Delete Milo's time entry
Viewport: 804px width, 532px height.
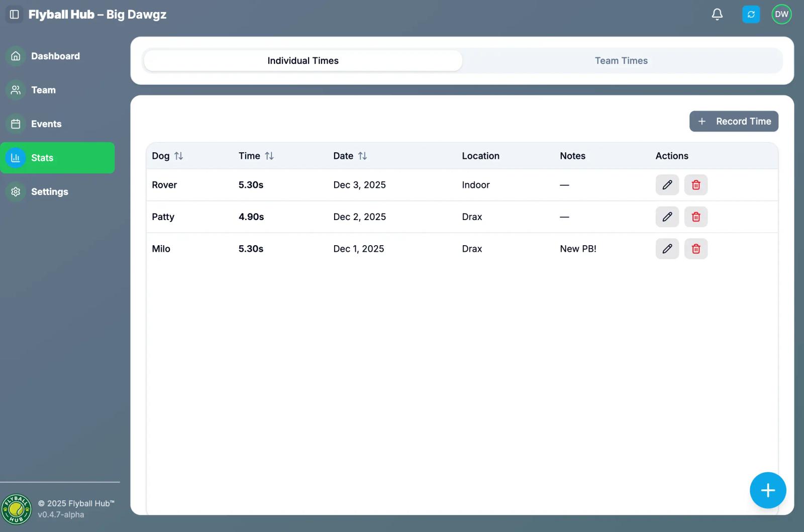[x=696, y=249]
